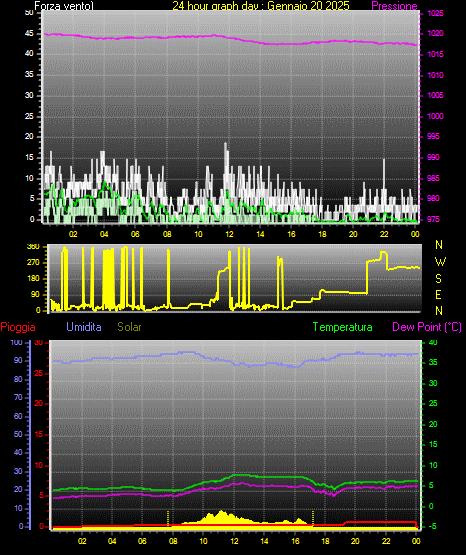Click the 'E' wind direction compass label
Image resolution: width=466 pixels, height=555 pixels.
coord(438,294)
